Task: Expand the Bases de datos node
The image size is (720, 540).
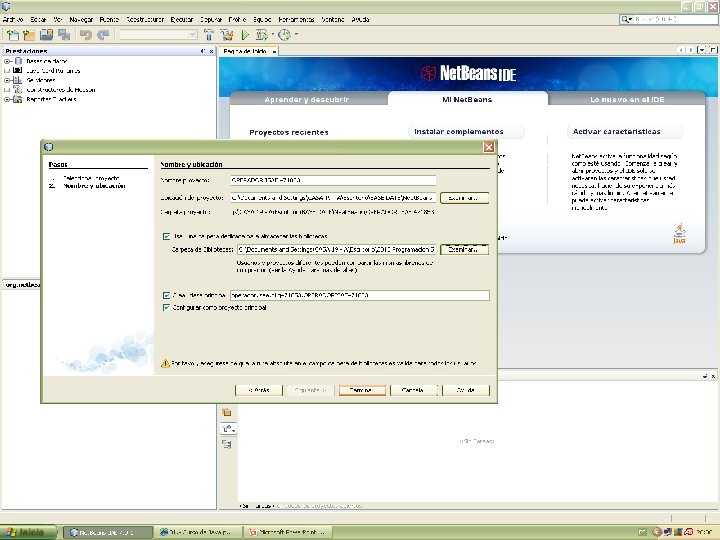Action: click(x=7, y=61)
